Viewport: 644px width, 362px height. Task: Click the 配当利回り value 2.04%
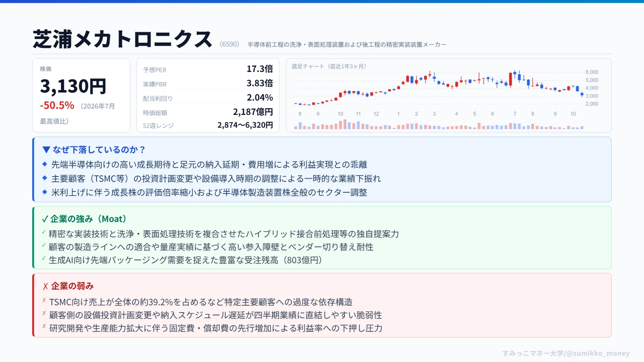tap(260, 97)
